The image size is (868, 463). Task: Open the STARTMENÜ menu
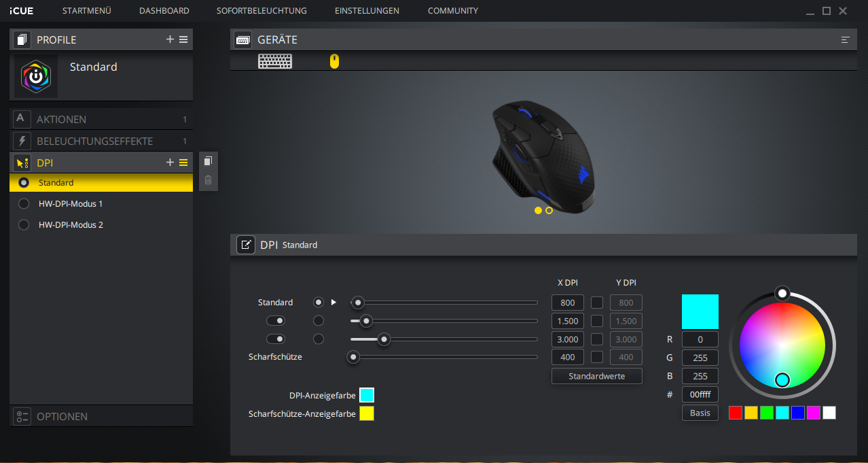click(x=86, y=11)
